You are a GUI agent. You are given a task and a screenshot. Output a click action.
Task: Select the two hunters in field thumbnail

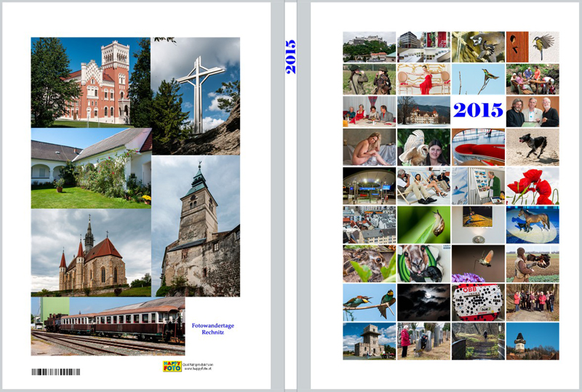point(370,79)
